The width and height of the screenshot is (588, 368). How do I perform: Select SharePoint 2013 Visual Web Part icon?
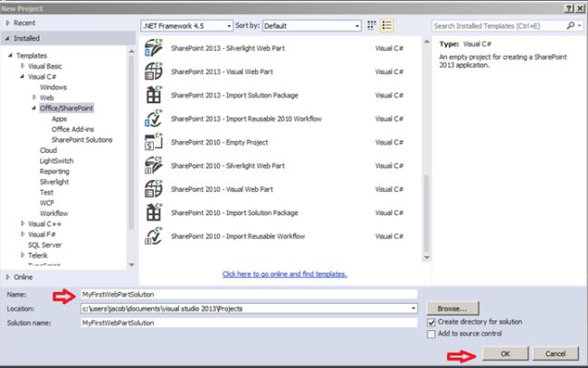pyautogui.click(x=154, y=71)
